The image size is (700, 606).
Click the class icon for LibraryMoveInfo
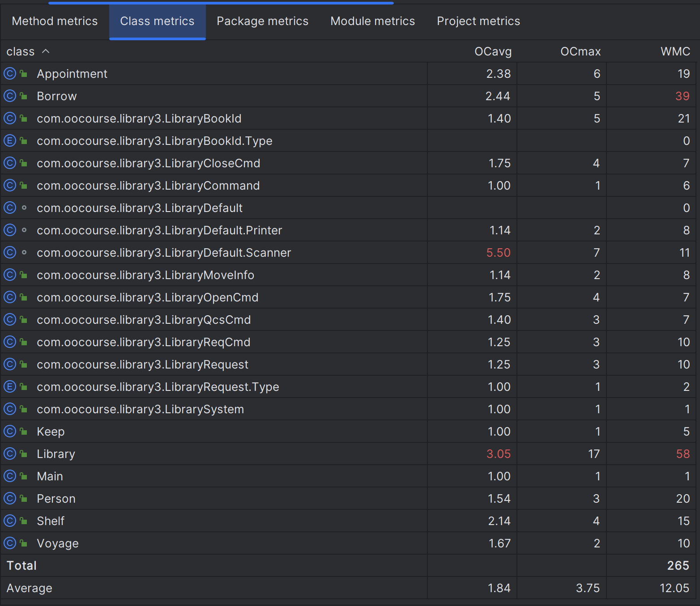click(x=10, y=275)
